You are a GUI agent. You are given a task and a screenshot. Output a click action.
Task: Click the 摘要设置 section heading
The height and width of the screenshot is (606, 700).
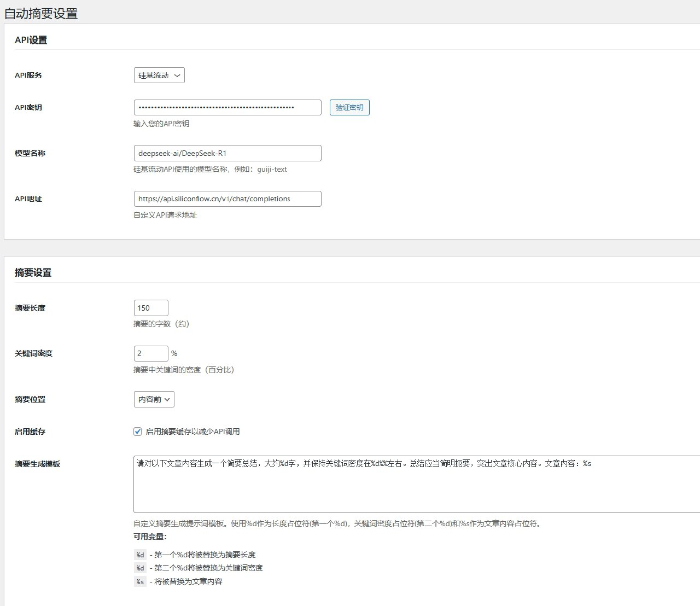pyautogui.click(x=33, y=273)
